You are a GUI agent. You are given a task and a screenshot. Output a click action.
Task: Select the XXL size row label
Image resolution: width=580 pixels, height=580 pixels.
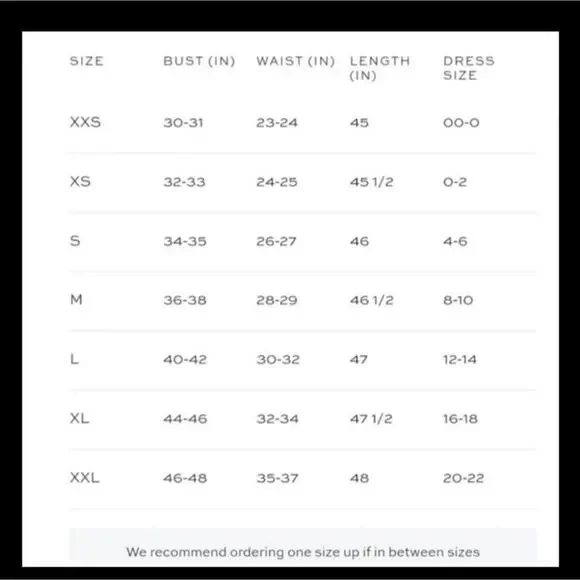[84, 478]
